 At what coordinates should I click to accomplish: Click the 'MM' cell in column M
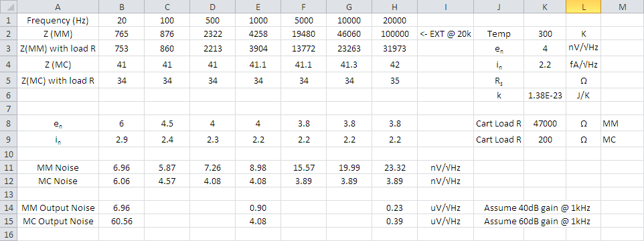[622, 124]
